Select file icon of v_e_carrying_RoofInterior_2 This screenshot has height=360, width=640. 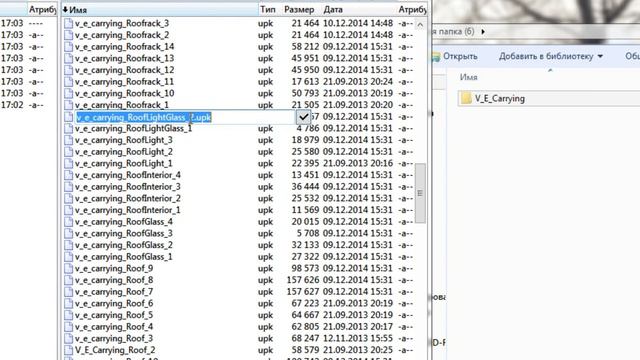(x=69, y=198)
